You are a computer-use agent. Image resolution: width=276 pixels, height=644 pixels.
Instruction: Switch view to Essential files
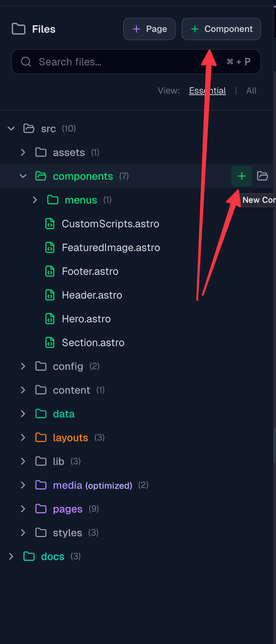point(207,90)
